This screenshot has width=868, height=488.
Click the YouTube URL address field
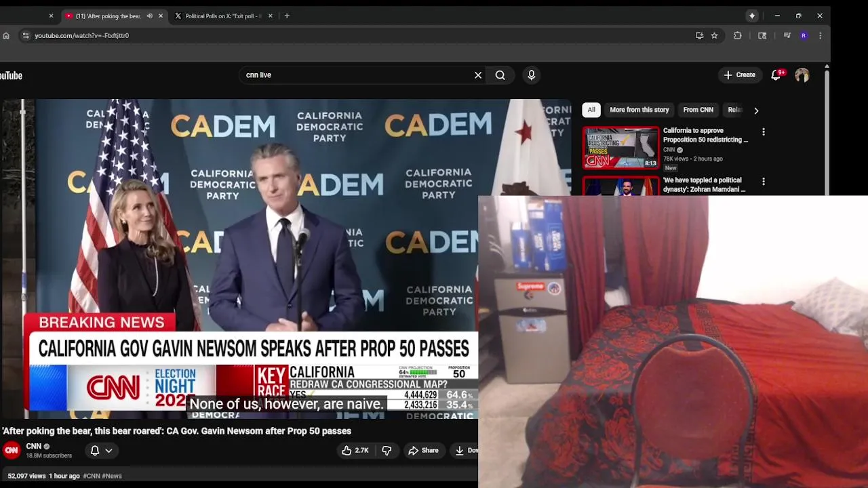point(359,35)
